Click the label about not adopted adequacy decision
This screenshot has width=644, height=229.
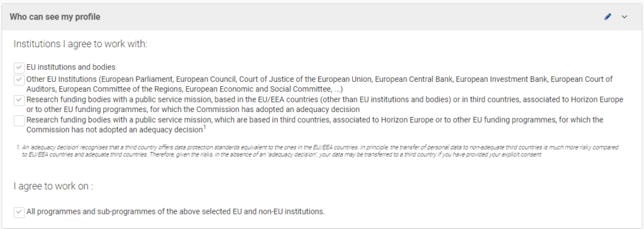tap(315, 125)
